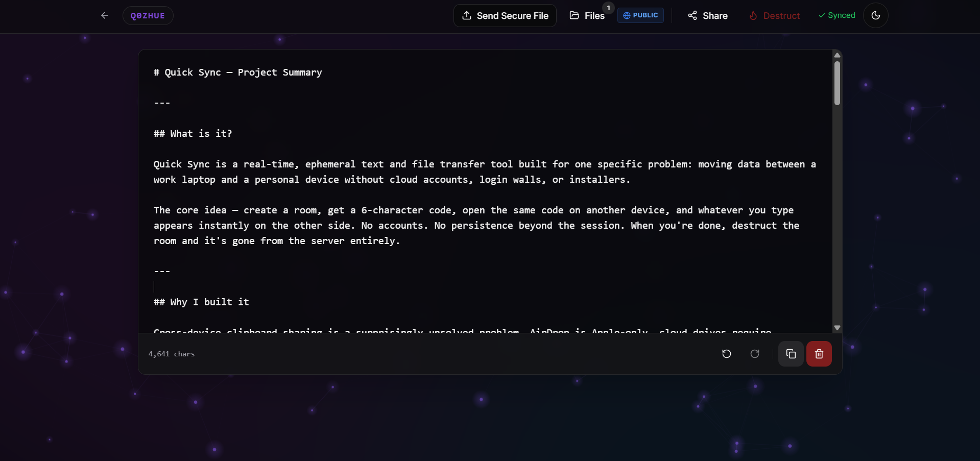This screenshot has height=461, width=980.
Task: Copy the Q0ZHUE room code badge
Action: pyautogui.click(x=148, y=15)
